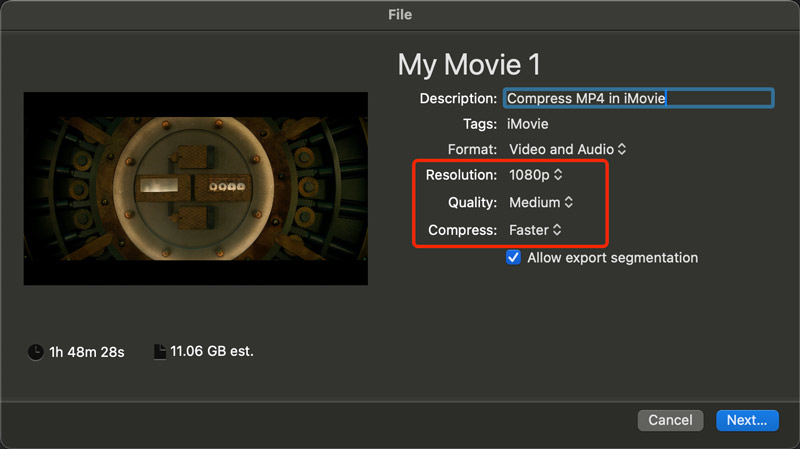Disable the Allow export segmentation checkbox

[x=514, y=258]
